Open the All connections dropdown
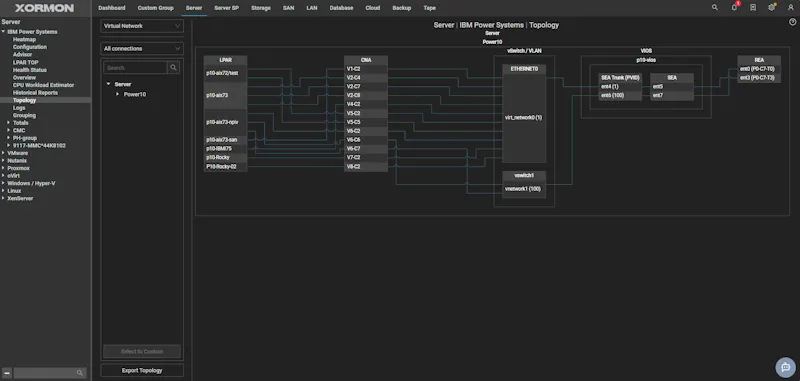This screenshot has height=381, width=800. (x=142, y=48)
